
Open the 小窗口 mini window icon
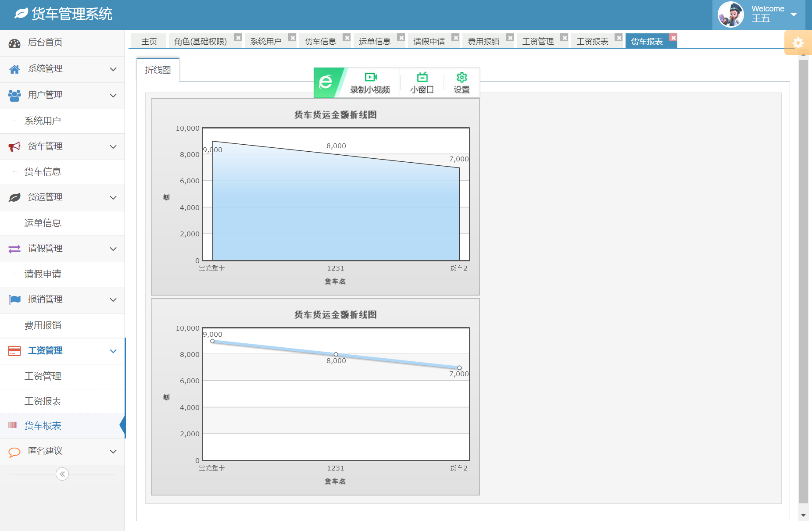coord(422,78)
